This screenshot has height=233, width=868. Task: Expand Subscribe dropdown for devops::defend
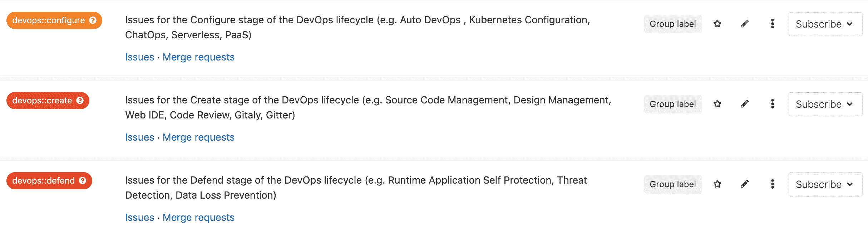coord(825,184)
